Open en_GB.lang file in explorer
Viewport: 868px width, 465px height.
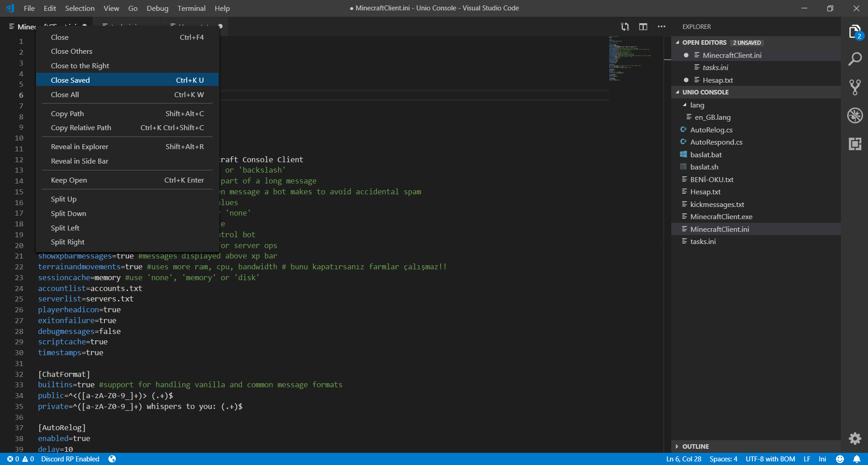pyautogui.click(x=756, y=117)
